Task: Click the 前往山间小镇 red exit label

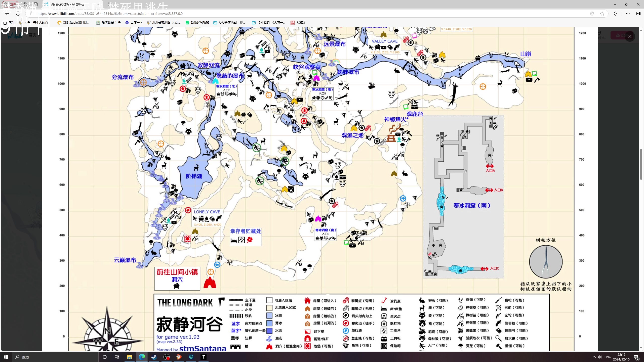Action: tap(177, 272)
